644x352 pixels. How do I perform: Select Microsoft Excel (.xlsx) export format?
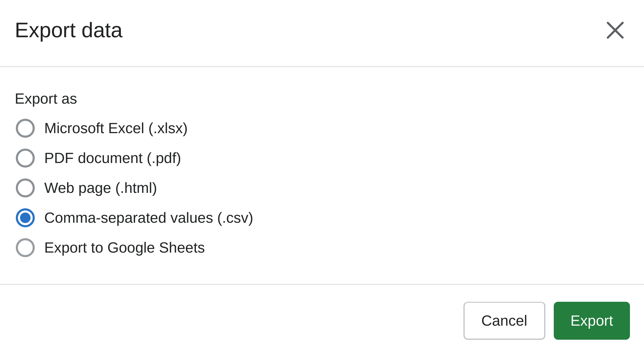tap(25, 128)
